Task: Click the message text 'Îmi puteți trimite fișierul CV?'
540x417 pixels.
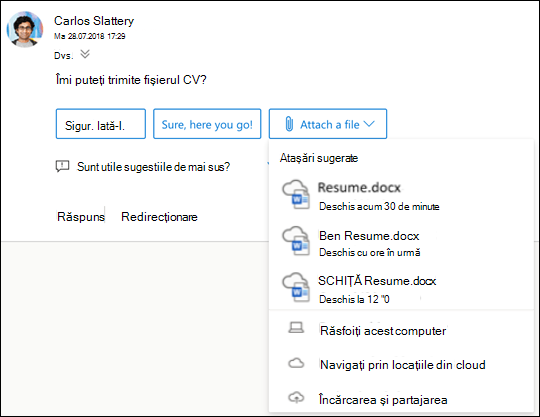Action: tap(131, 80)
